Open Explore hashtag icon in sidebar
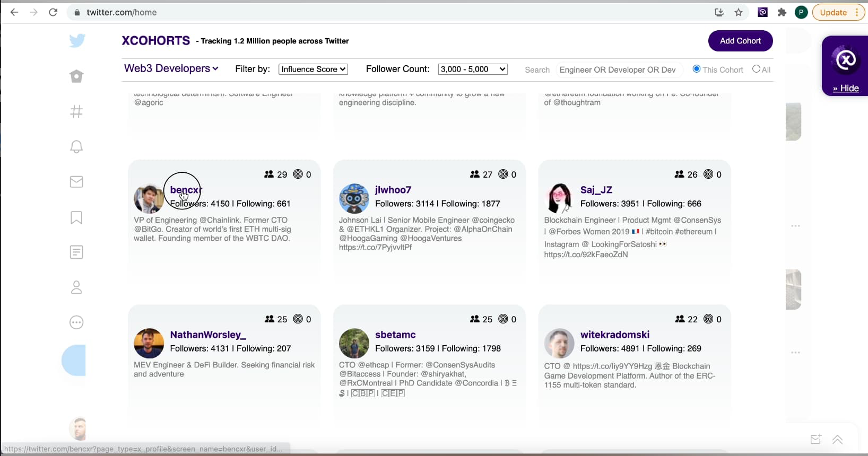The image size is (868, 456). click(76, 111)
